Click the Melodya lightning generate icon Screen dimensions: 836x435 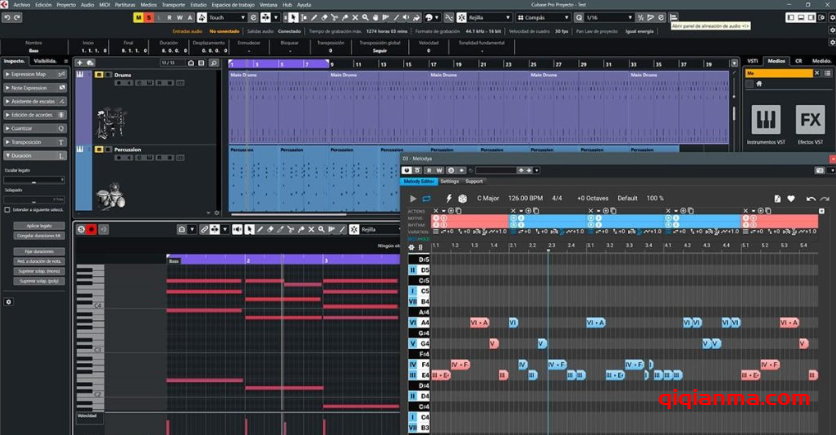[449, 198]
